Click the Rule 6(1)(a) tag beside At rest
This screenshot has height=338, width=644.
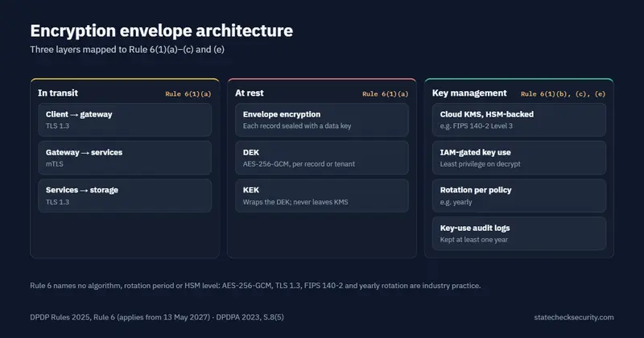click(386, 93)
